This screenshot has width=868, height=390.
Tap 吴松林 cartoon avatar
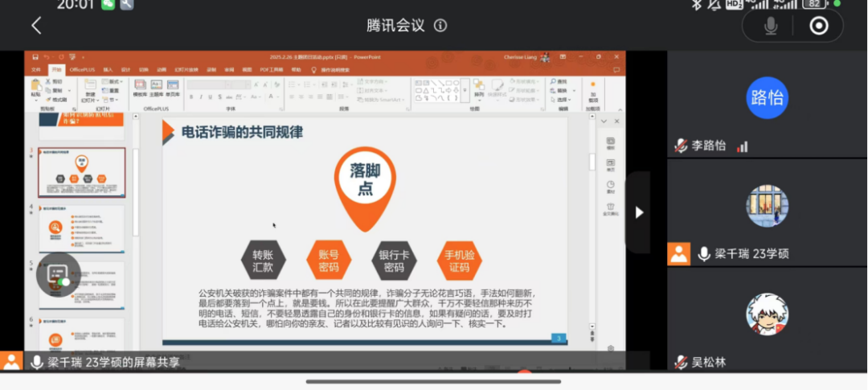point(767,314)
